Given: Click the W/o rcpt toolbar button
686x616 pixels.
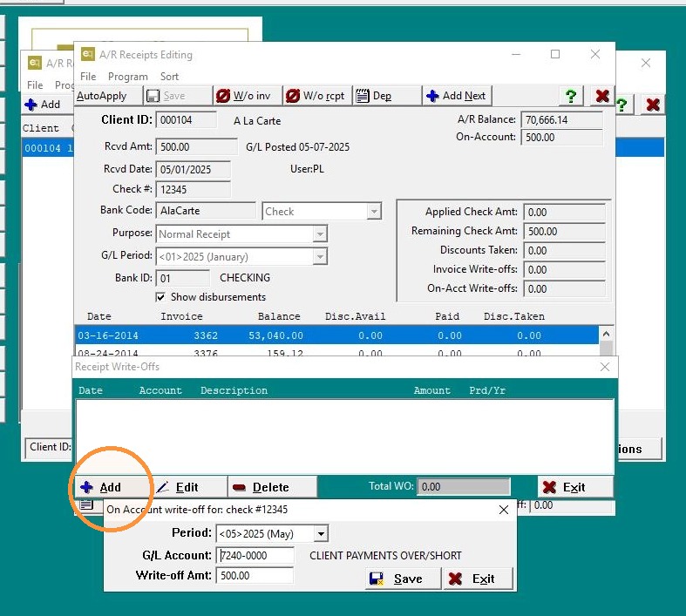Looking at the screenshot, I should tap(317, 96).
